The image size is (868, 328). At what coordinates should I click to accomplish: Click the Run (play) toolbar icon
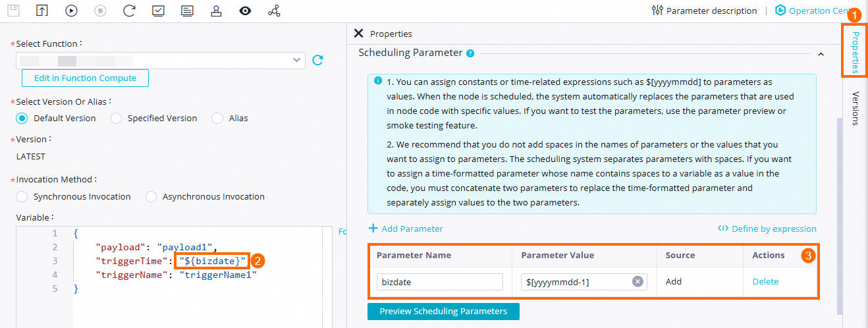71,11
